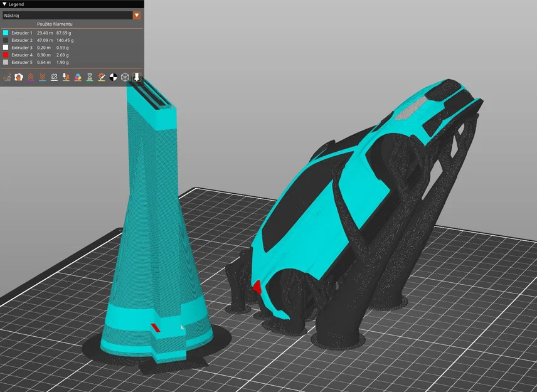Toggle retractions icon with upward chevrons
Image resolution: width=537 pixels, height=392 pixels.
(x=31, y=77)
